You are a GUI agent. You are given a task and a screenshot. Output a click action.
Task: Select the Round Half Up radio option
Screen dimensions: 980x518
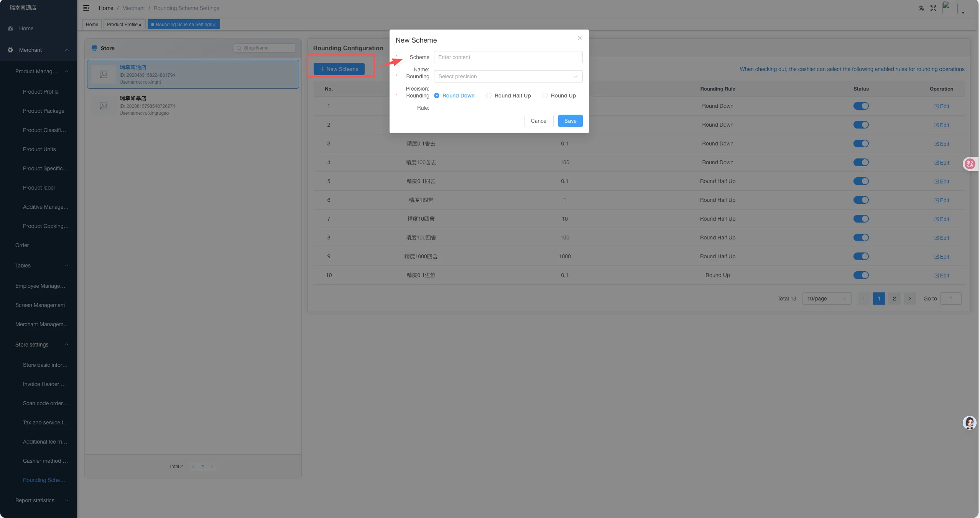click(x=508, y=96)
